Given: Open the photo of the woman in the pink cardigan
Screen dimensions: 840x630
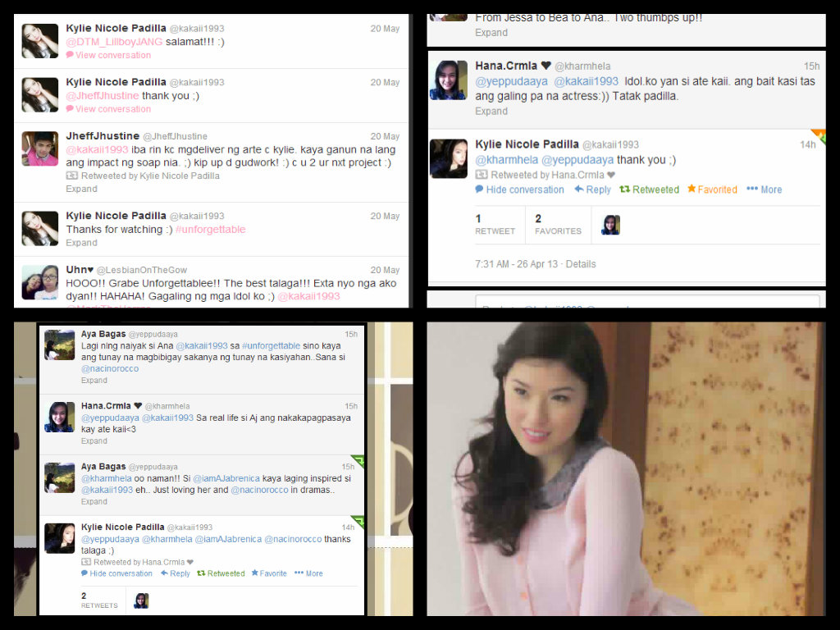Looking at the screenshot, I should click(x=626, y=468).
